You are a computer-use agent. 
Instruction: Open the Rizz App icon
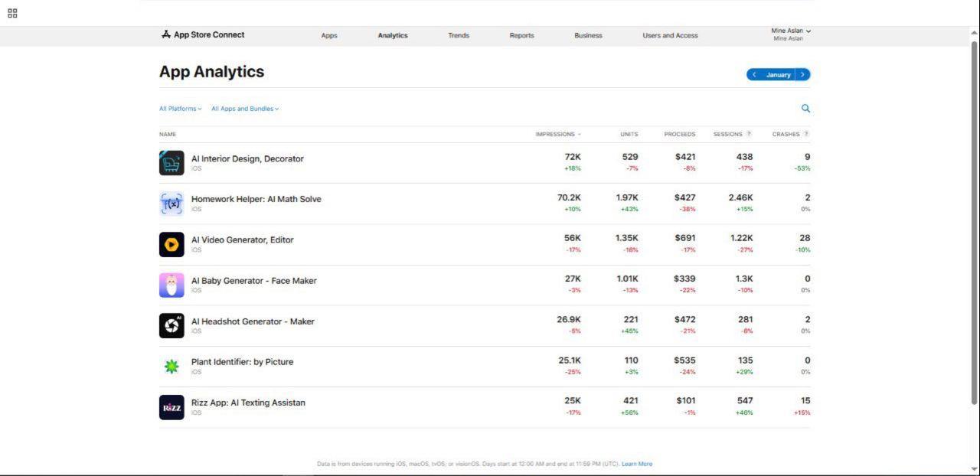[171, 407]
